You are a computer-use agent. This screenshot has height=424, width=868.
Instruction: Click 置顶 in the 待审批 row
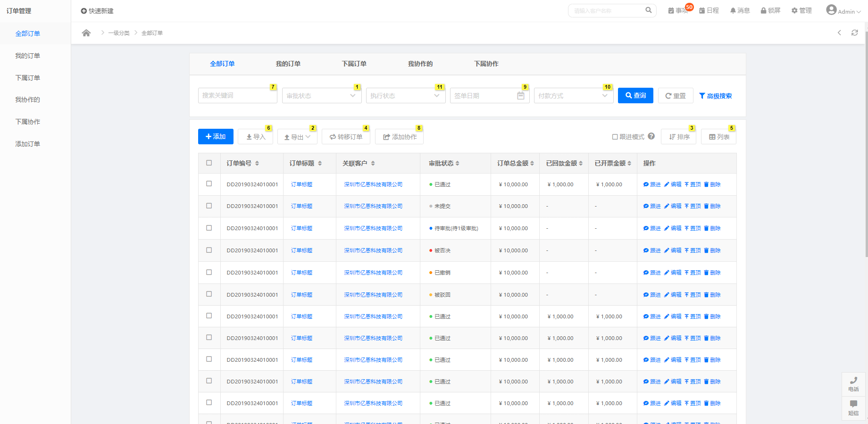[693, 228]
